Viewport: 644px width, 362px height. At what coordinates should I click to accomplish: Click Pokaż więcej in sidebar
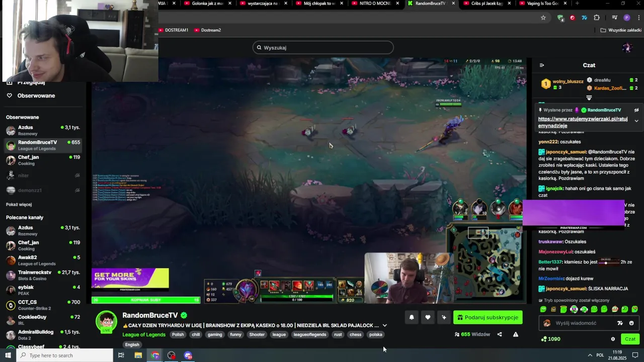pyautogui.click(x=19, y=205)
